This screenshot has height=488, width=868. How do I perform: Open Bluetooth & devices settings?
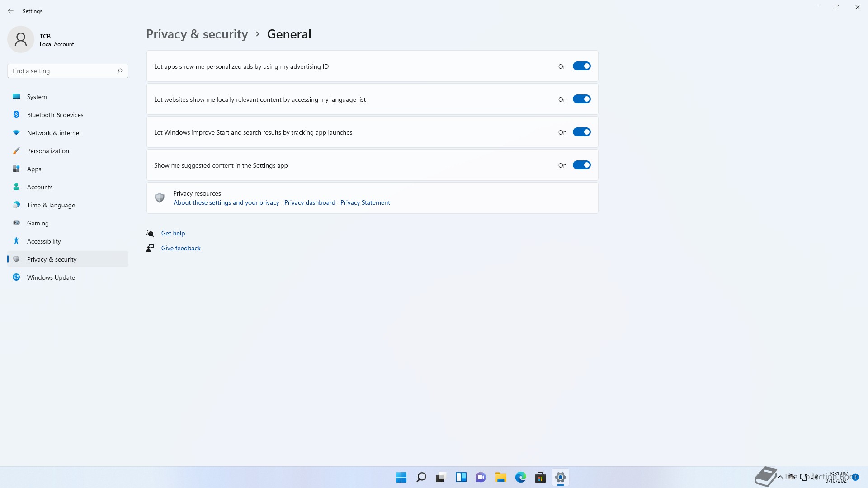tap(68, 115)
